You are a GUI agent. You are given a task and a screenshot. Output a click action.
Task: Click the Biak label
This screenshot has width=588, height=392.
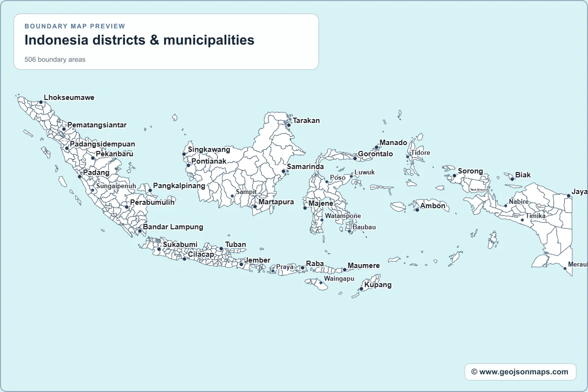click(523, 175)
